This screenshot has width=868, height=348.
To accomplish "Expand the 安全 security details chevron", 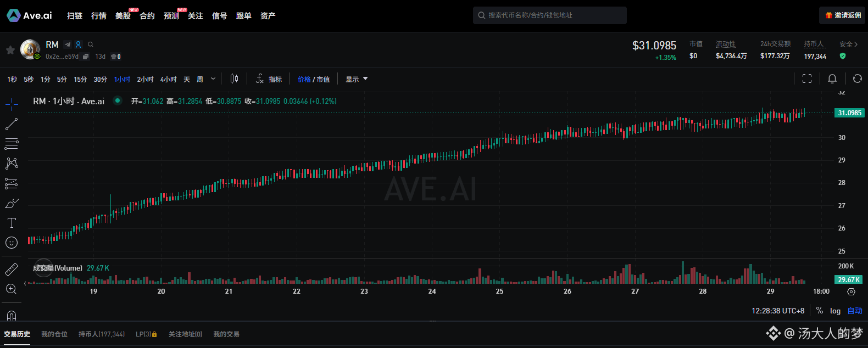I will (856, 44).
